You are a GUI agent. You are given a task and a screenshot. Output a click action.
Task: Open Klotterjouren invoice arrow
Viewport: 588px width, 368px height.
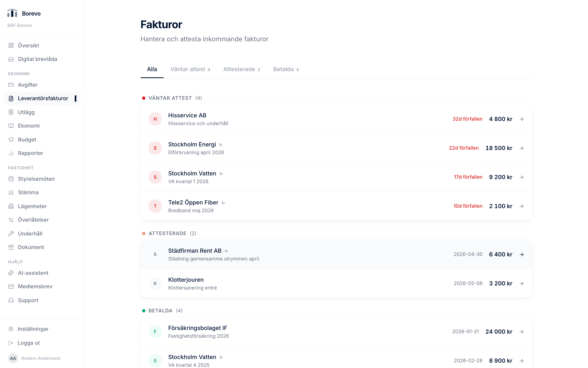(522, 283)
